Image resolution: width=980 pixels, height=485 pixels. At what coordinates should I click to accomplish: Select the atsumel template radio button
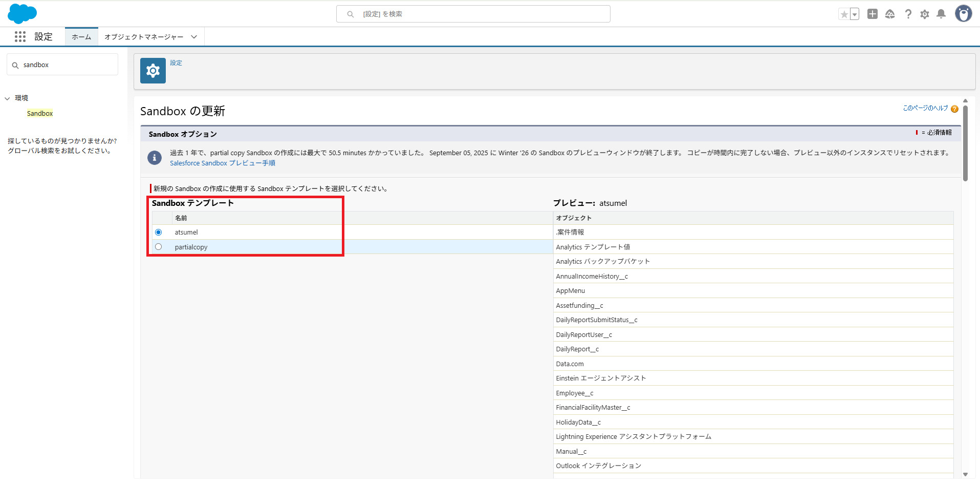click(159, 233)
